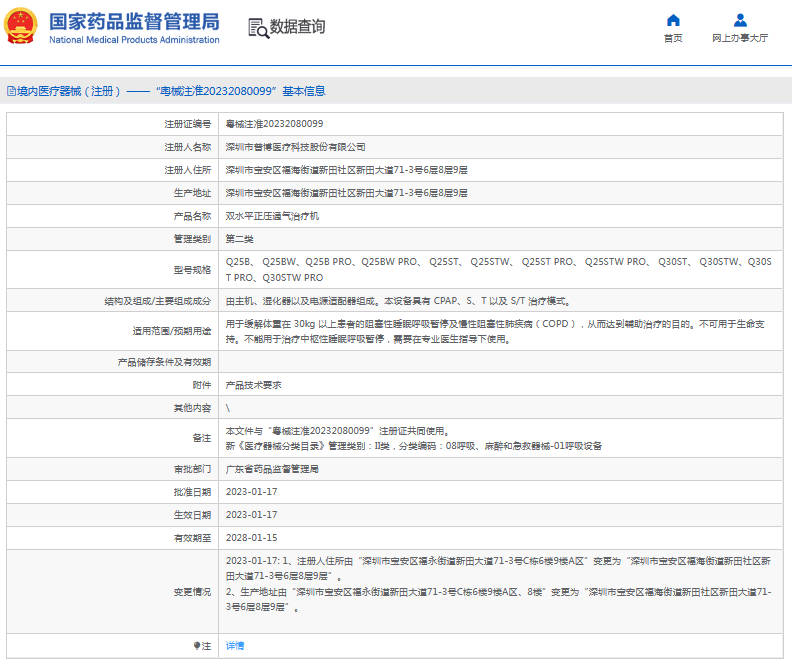Click the 适用范围 intended use text

tap(495, 331)
